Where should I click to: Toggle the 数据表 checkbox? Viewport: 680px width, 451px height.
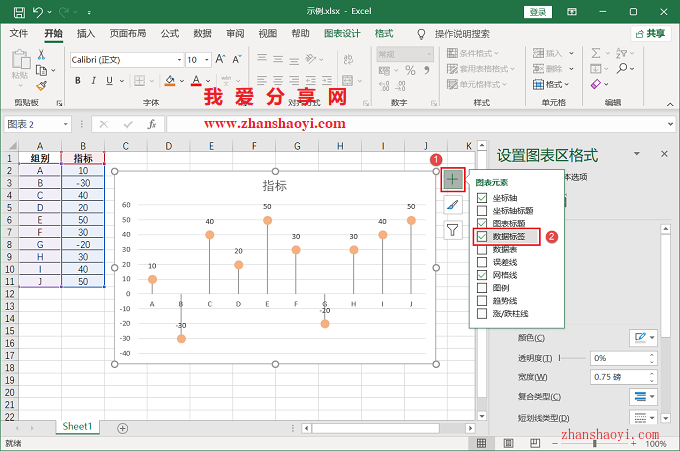pos(482,250)
